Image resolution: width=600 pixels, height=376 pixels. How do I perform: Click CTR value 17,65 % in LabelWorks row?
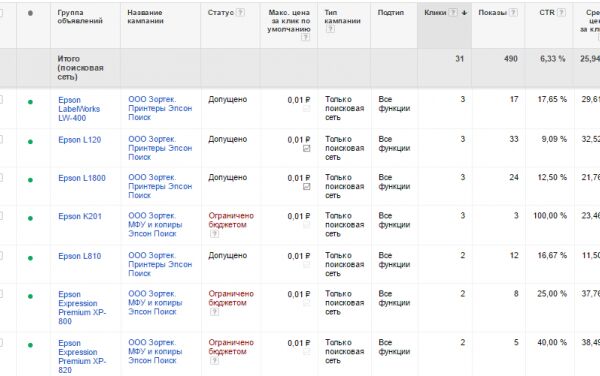(x=552, y=99)
